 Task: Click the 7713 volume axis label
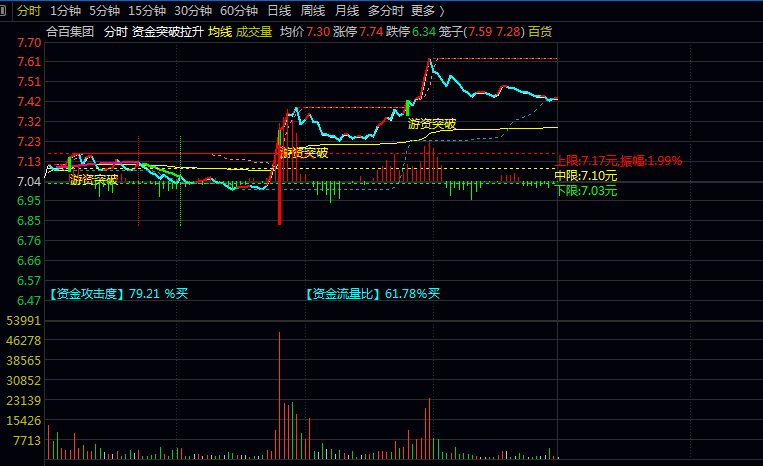click(x=27, y=441)
